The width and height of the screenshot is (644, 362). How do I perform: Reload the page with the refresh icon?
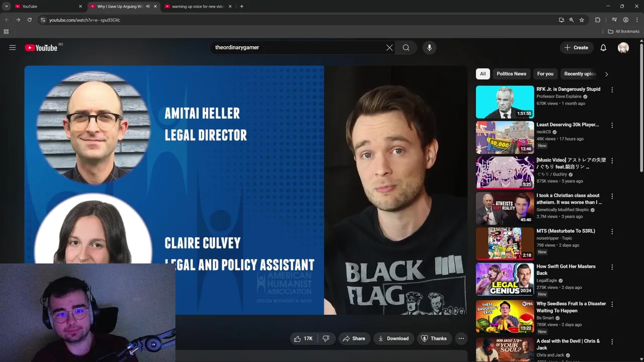click(x=30, y=20)
